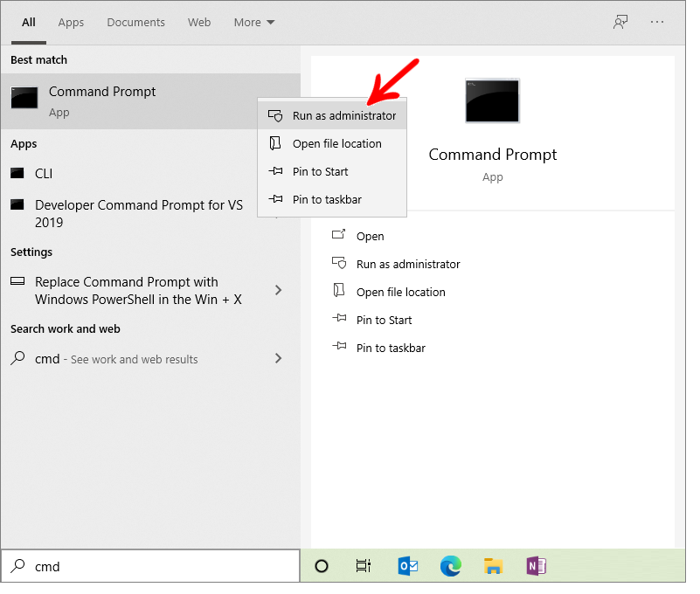Open the feedback person icon
Image resolution: width=700 pixels, height=594 pixels.
click(620, 22)
